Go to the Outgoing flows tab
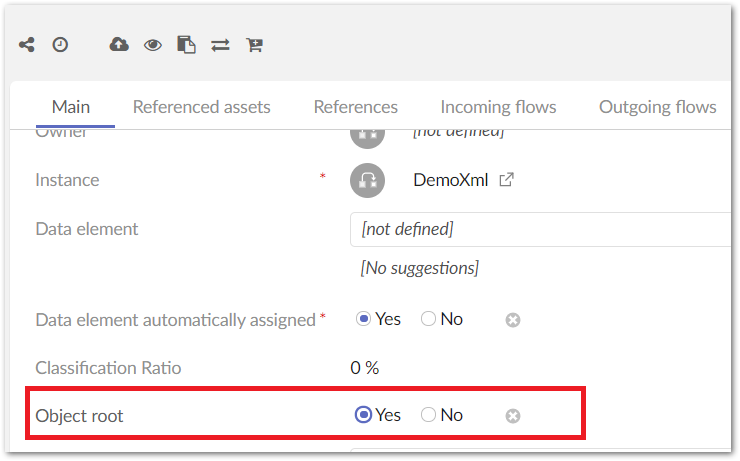The width and height of the screenshot is (740, 461). (x=657, y=107)
